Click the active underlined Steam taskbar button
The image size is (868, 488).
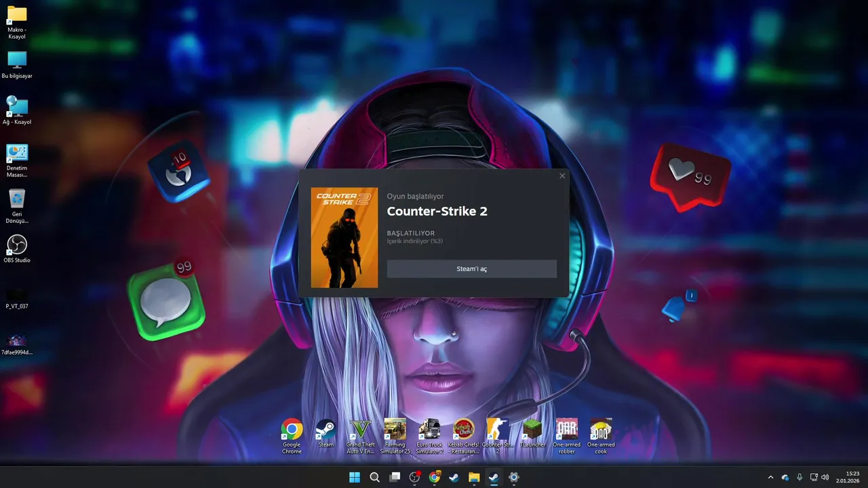pyautogui.click(x=494, y=477)
